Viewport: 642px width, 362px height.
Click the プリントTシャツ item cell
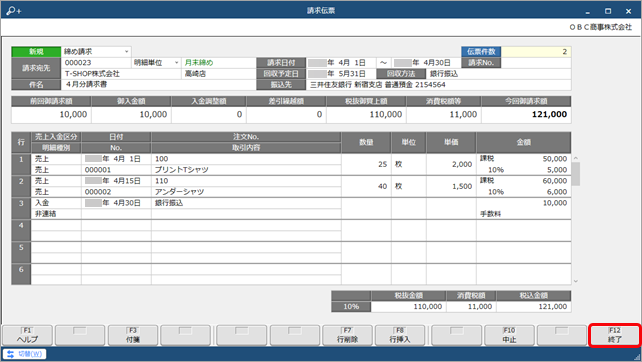pyautogui.click(x=246, y=170)
